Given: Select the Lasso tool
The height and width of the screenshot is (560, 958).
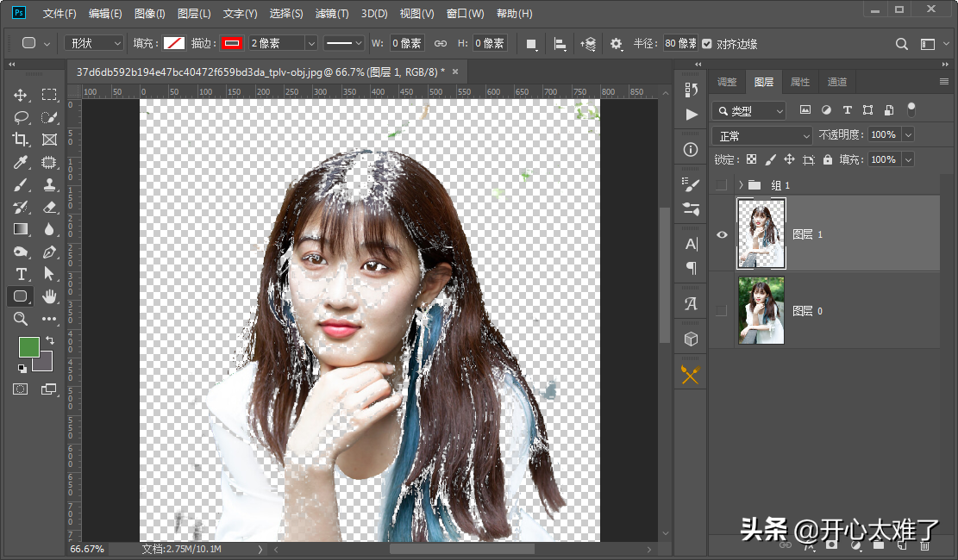Looking at the screenshot, I should (21, 117).
